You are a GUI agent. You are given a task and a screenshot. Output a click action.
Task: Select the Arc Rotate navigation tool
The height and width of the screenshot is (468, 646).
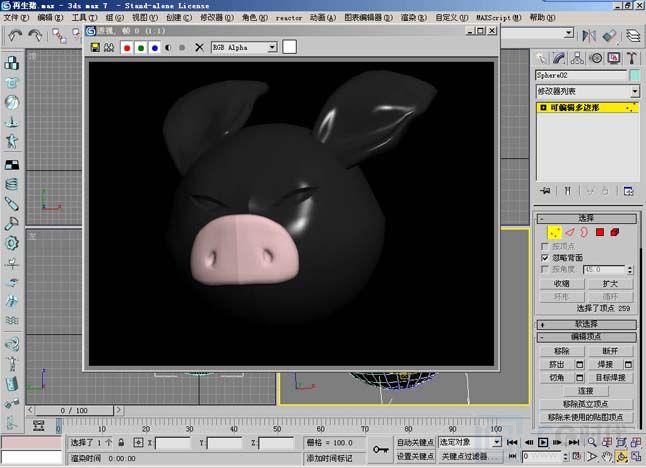coord(622,456)
